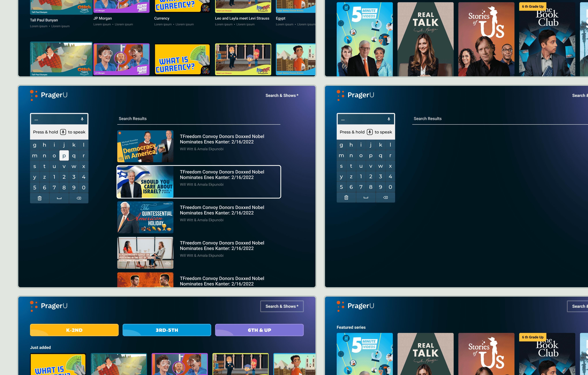Select the 6TH & UP grade tab
Viewport: 588px width, 375px height.
tap(259, 330)
